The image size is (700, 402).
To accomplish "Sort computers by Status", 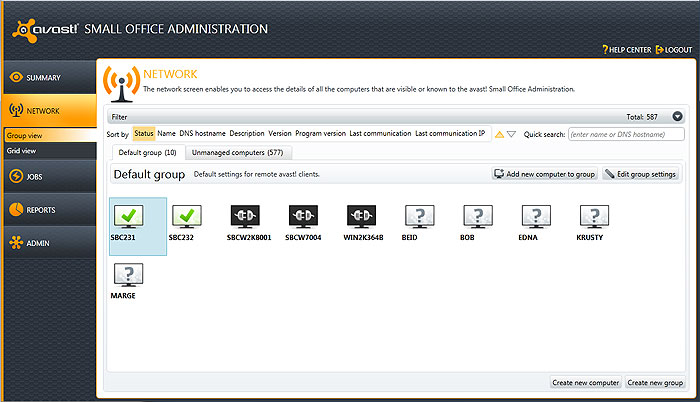I will (x=144, y=134).
